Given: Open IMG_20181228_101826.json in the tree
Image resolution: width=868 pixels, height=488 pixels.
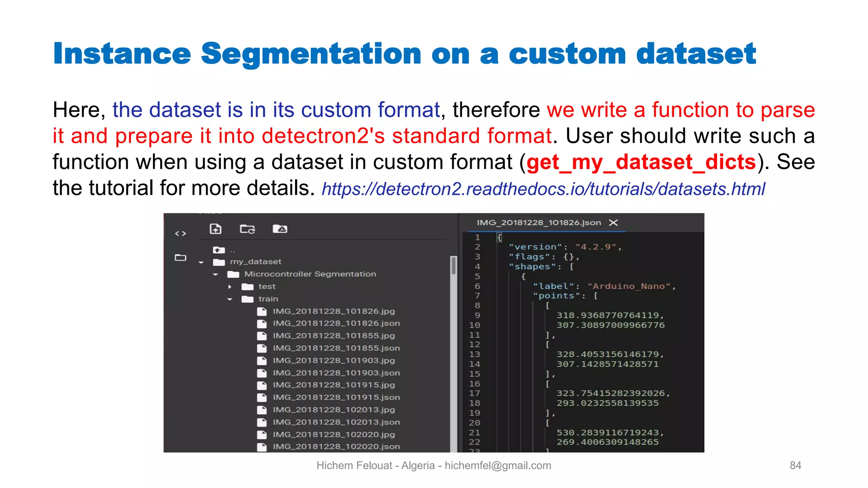Looking at the screenshot, I should [336, 324].
